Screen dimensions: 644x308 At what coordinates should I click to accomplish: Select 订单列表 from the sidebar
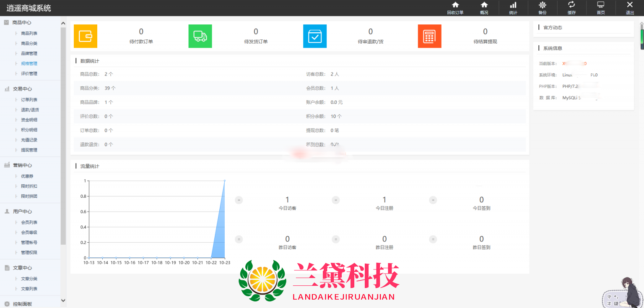[x=29, y=100]
